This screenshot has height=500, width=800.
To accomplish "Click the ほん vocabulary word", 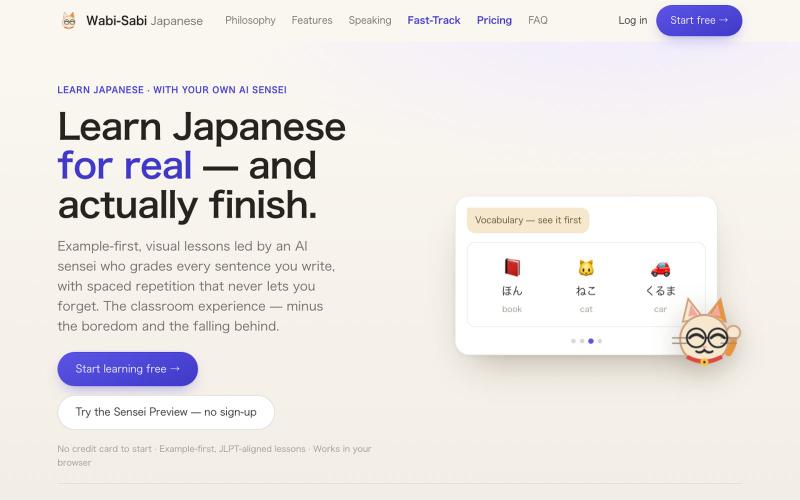I will [x=512, y=291].
